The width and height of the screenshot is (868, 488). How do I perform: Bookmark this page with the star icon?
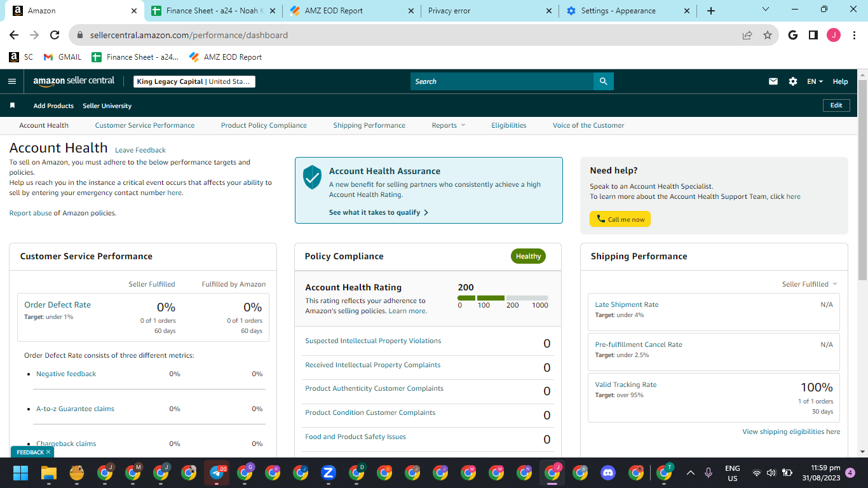(x=768, y=35)
